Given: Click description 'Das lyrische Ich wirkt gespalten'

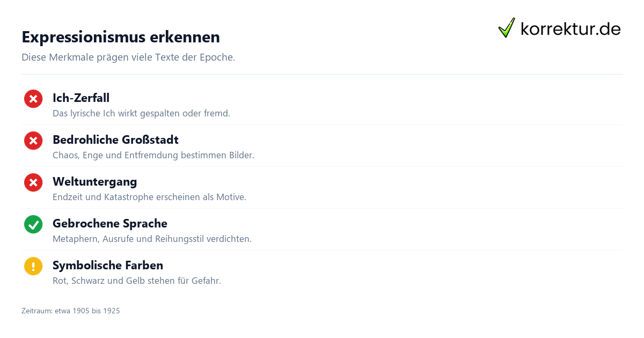Looking at the screenshot, I should click(141, 113).
